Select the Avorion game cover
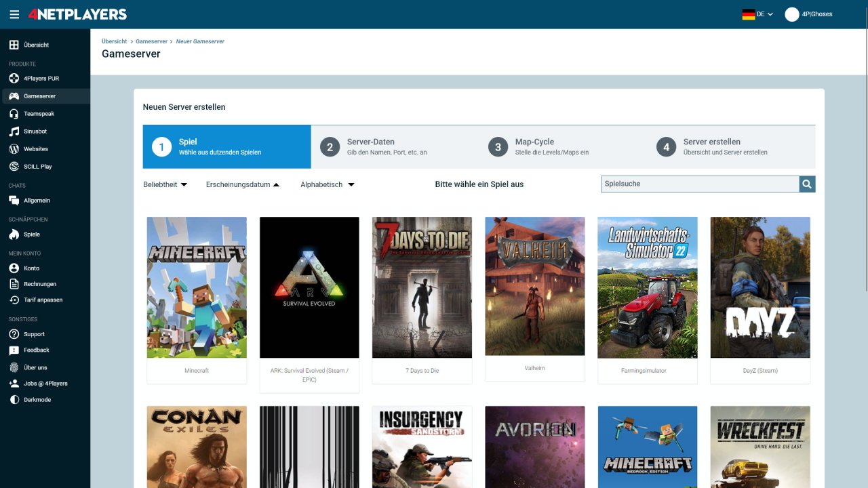Image resolution: width=868 pixels, height=488 pixels. 534,447
